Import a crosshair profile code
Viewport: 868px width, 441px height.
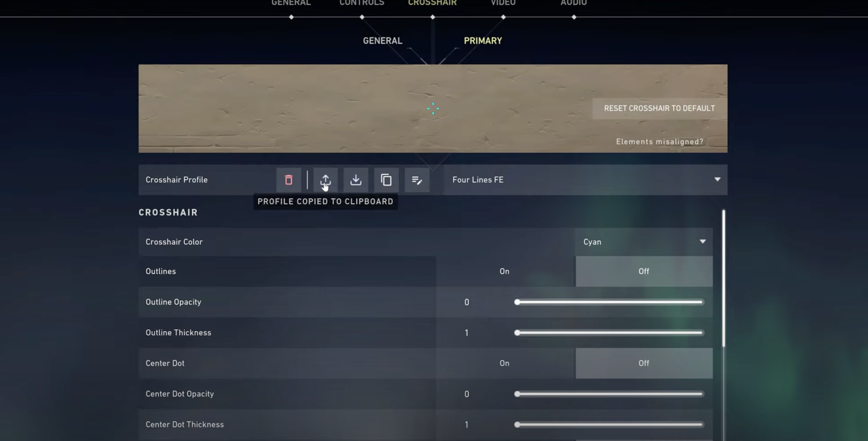tap(355, 180)
